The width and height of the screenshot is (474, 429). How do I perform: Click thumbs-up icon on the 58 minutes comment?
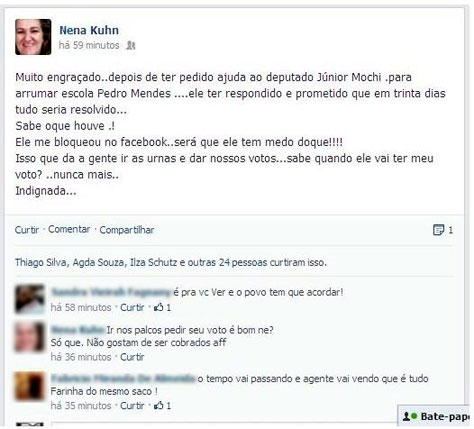click(159, 307)
